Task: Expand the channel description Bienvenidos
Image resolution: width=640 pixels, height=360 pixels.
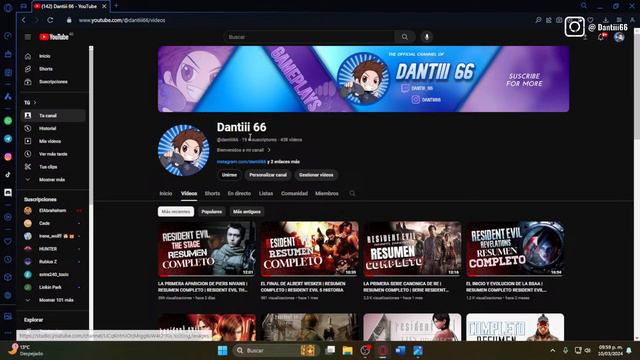Action: (243, 150)
